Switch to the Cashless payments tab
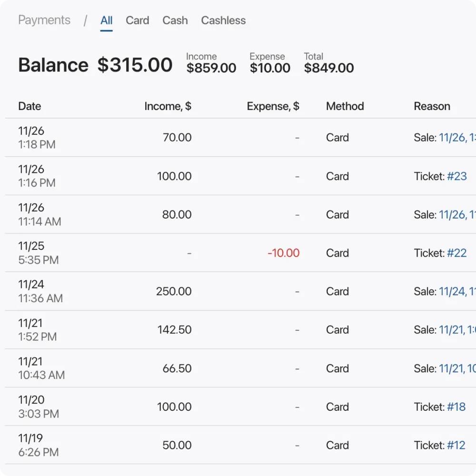 (223, 20)
